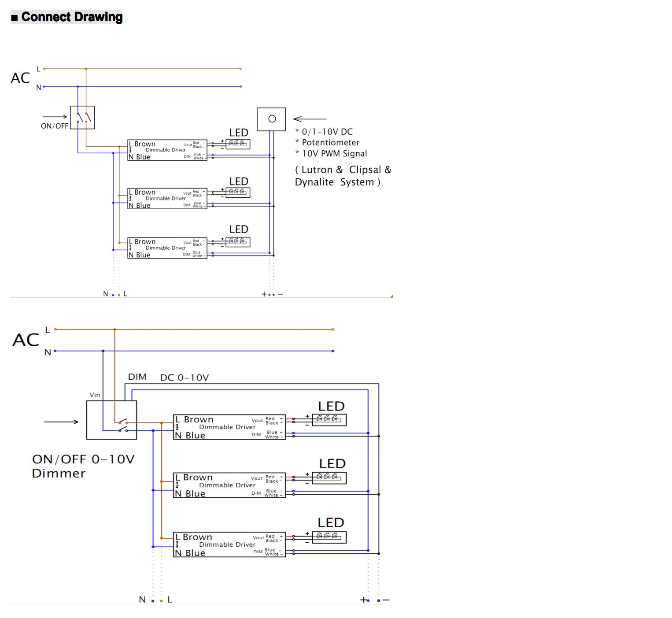Click the LED diode symbol of the third driver, potentiometer diagram
672x618 pixels.
[238, 241]
